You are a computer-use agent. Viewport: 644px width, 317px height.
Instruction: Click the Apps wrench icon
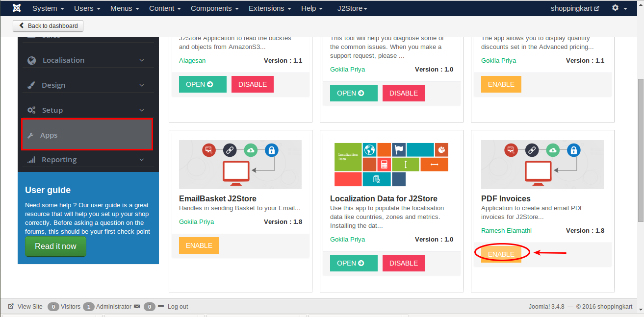(30, 135)
